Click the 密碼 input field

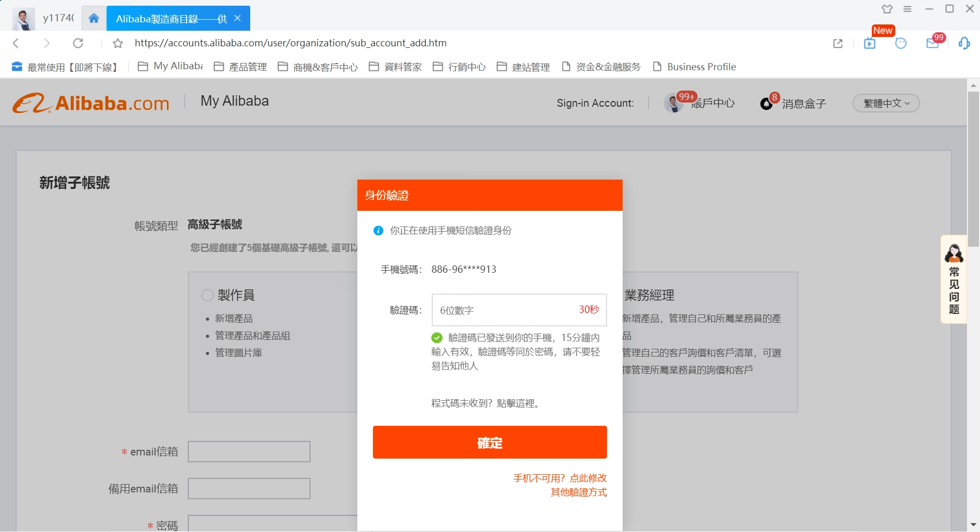(x=273, y=524)
